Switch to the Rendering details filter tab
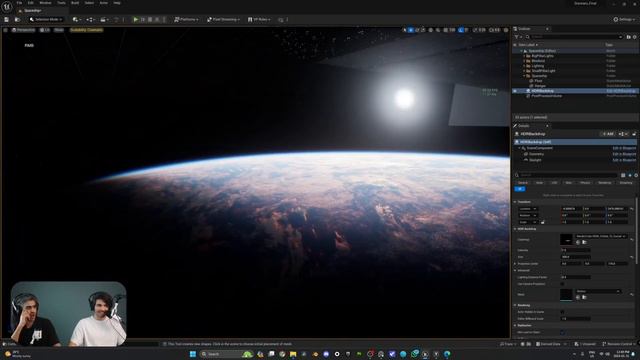Image resolution: width=640 pixels, height=360 pixels. 605,182
